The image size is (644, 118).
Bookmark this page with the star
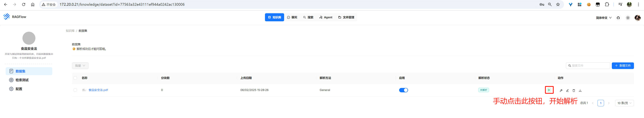pos(558,5)
